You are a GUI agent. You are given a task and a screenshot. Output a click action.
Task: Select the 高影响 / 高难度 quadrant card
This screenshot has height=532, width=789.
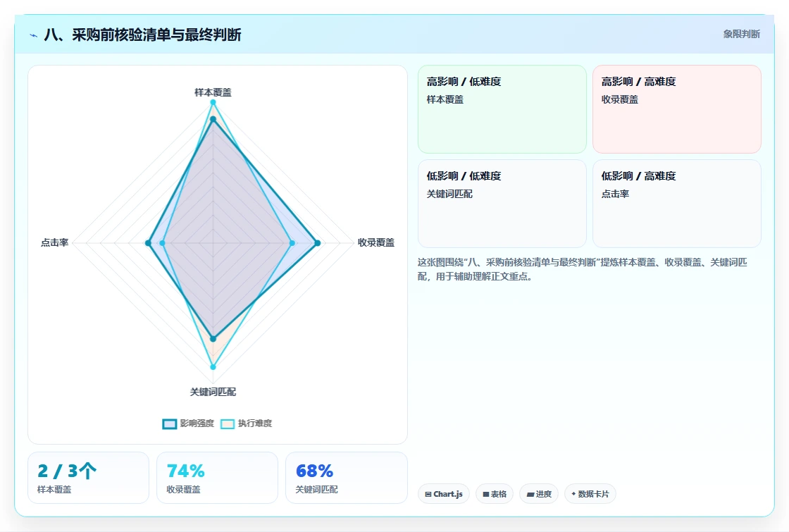pyautogui.click(x=677, y=109)
